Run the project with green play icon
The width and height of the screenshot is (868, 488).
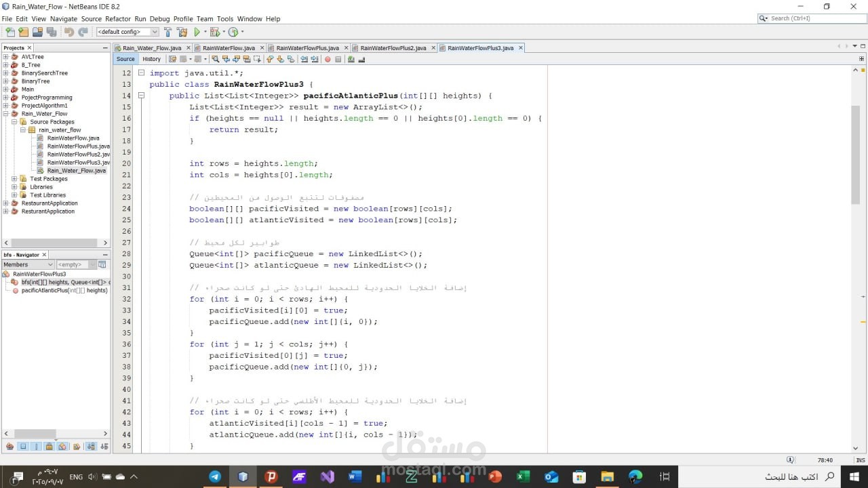pyautogui.click(x=197, y=32)
